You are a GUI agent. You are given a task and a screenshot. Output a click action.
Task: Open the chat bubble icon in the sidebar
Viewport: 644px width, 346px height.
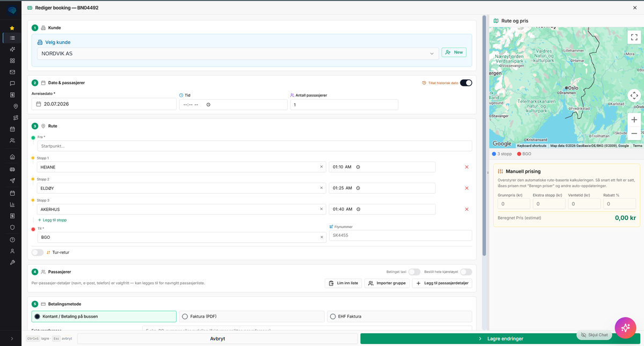(x=12, y=83)
